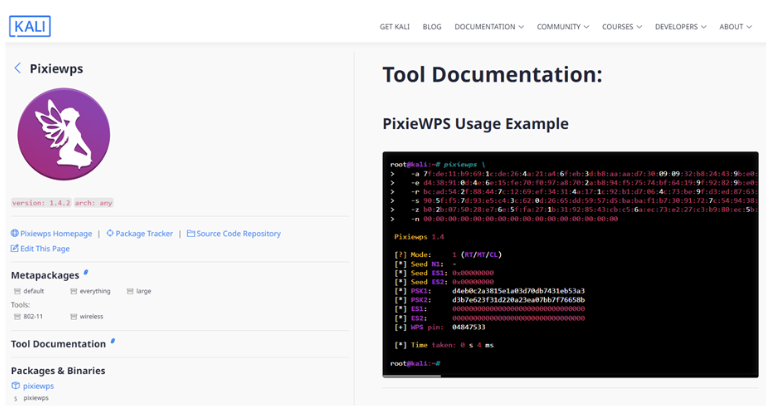Screen dimensions: 766x413
Task: Click the package icon beside default metapackage
Action: [x=17, y=291]
